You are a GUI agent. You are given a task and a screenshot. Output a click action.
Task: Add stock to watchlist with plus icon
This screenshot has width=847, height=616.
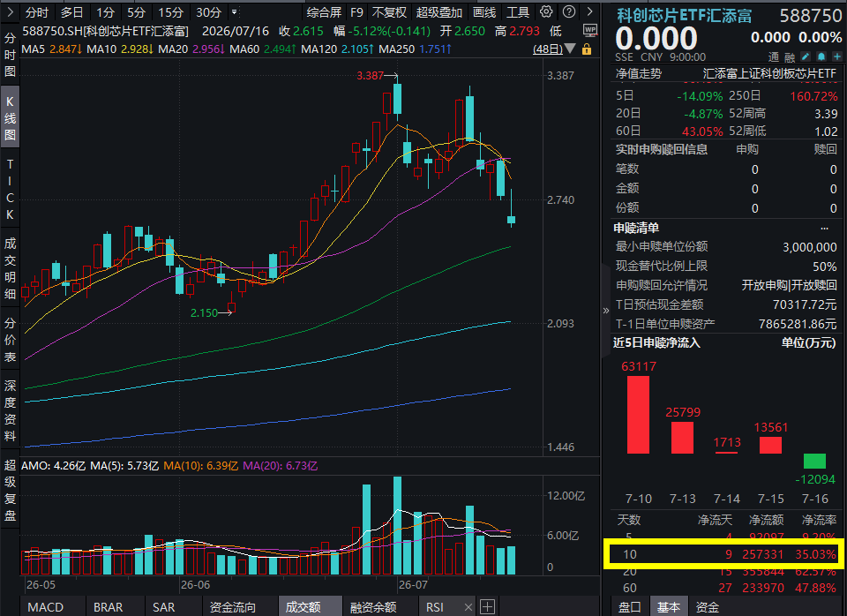836,56
